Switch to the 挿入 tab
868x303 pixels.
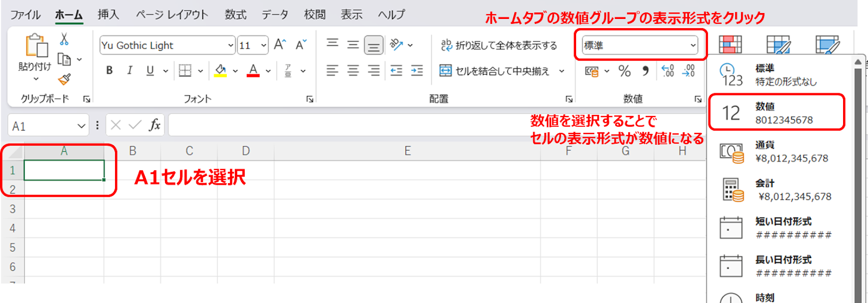[x=108, y=15]
